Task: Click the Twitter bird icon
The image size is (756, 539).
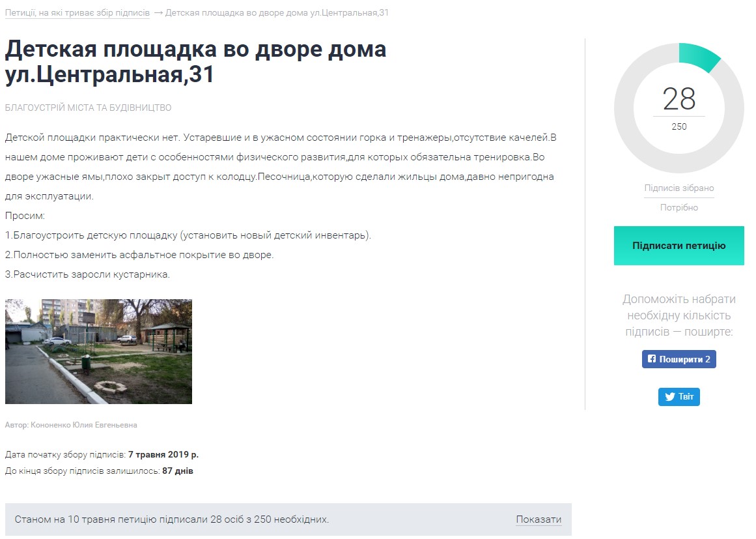Action: (669, 397)
